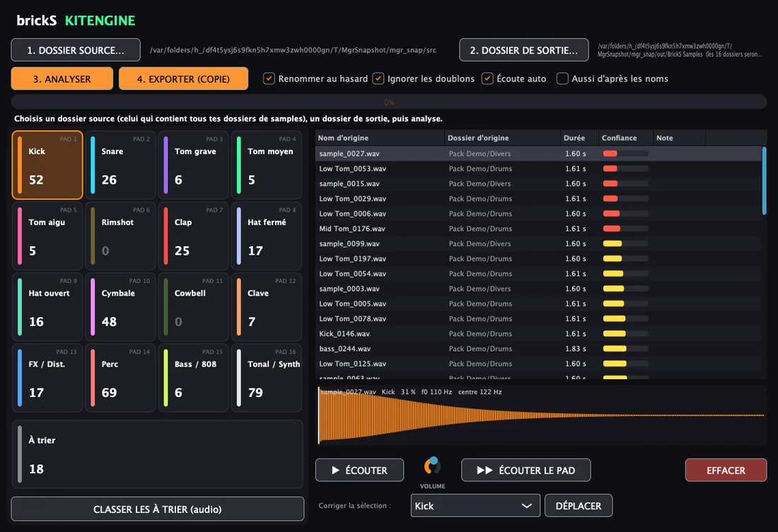Open the Corriger la sélection dropdown
The width and height of the screenshot is (778, 532).
click(x=475, y=506)
